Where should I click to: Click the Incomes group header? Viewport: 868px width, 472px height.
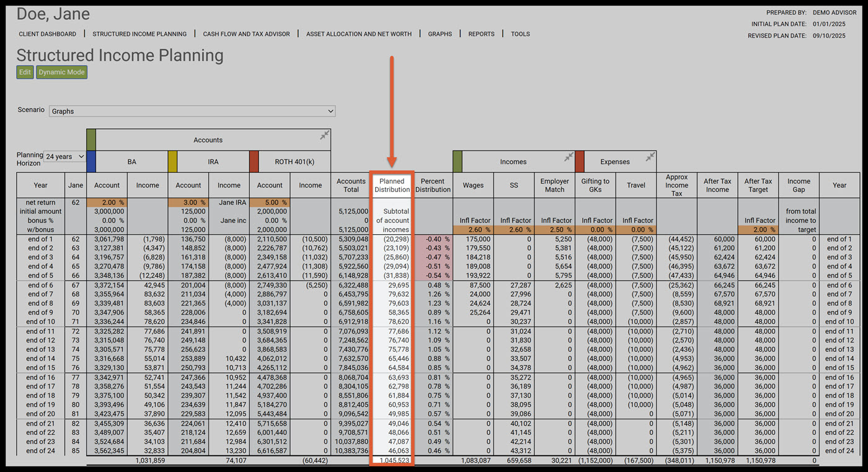(x=513, y=162)
